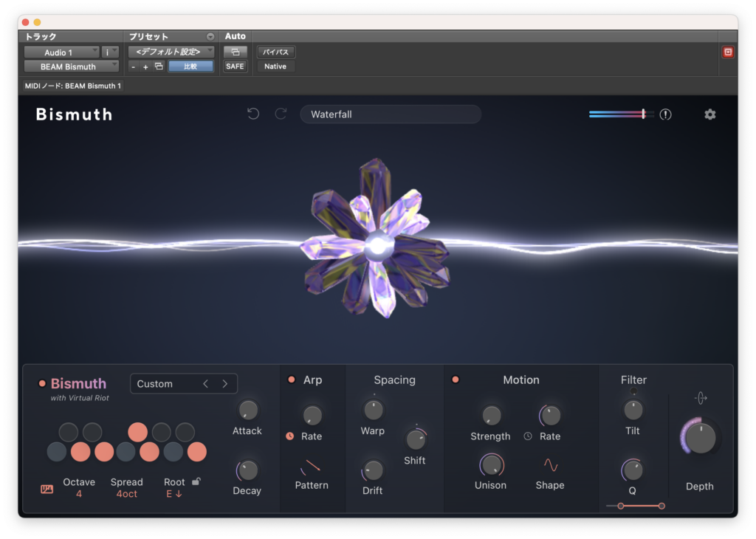Image resolution: width=756 pixels, height=539 pixels.
Task: Open the default settings preset dropdown
Action: click(171, 52)
